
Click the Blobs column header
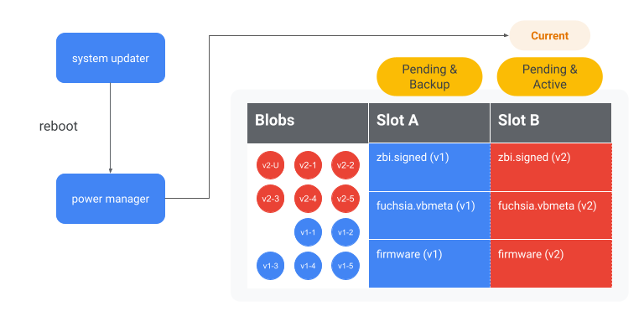pos(308,122)
